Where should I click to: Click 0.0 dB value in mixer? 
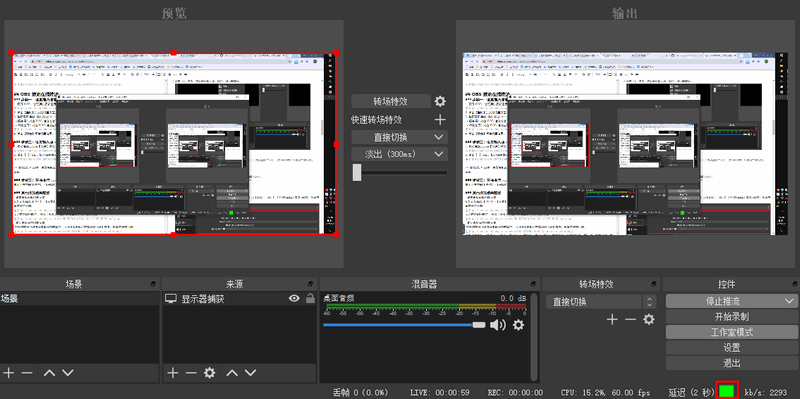513,298
